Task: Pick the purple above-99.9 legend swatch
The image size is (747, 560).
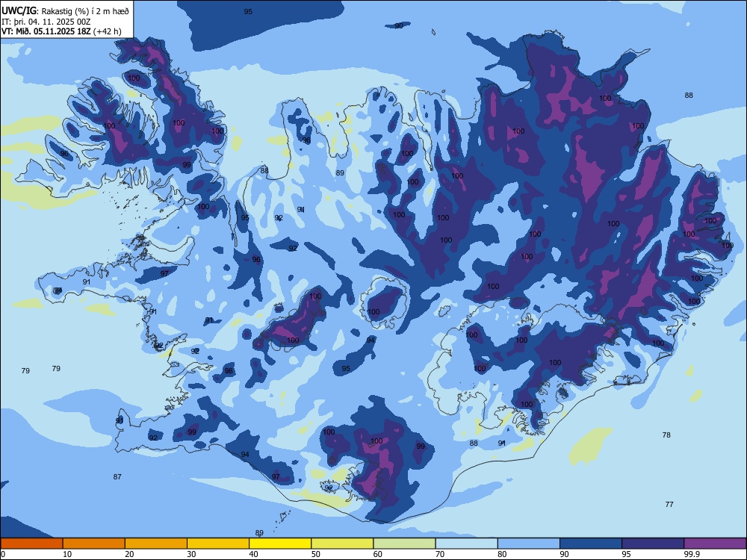Action: (x=715, y=544)
